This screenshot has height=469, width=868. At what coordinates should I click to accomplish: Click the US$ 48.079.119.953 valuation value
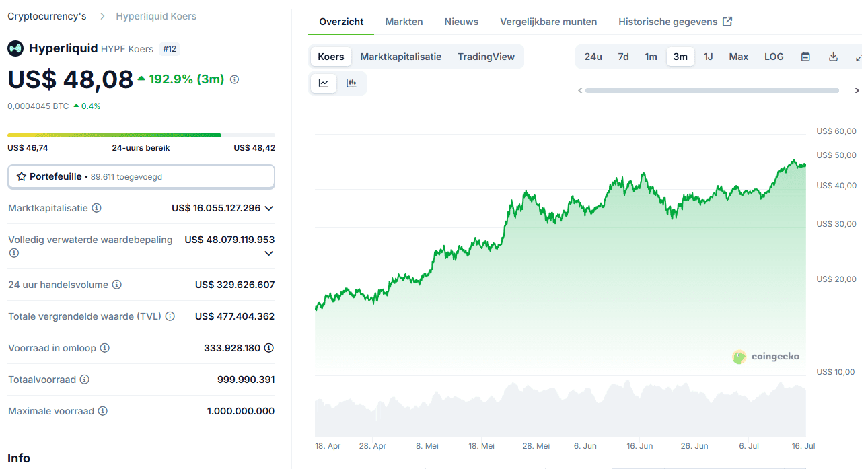pos(229,240)
